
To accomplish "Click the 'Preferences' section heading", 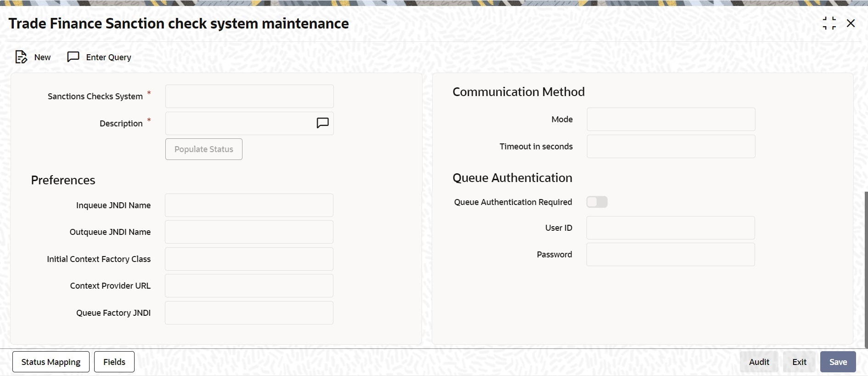I will 63,180.
